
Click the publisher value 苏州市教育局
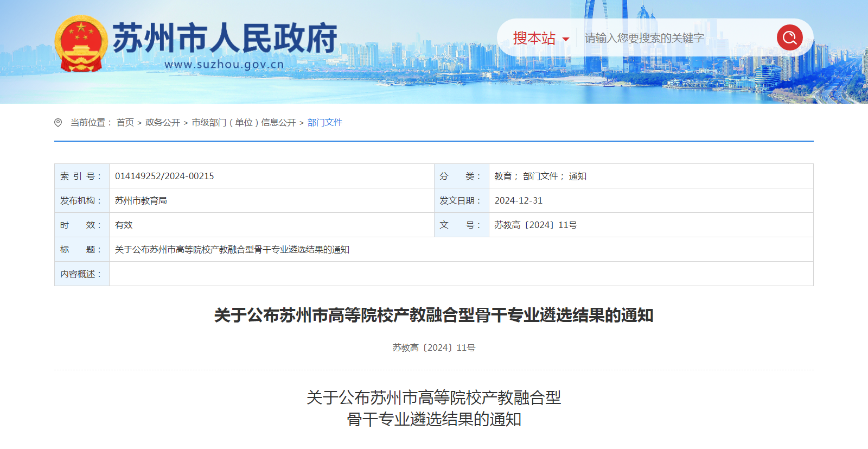coord(141,200)
